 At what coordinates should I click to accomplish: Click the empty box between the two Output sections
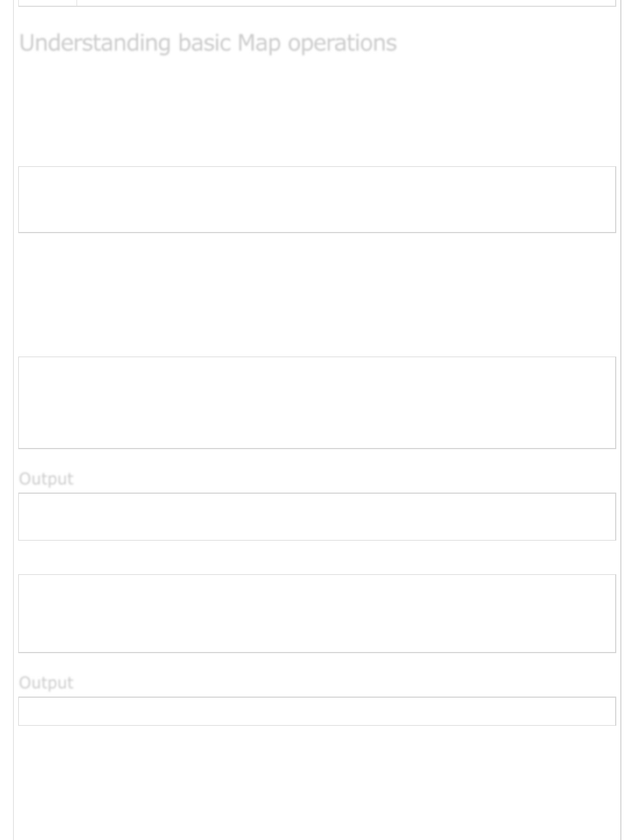(317, 614)
